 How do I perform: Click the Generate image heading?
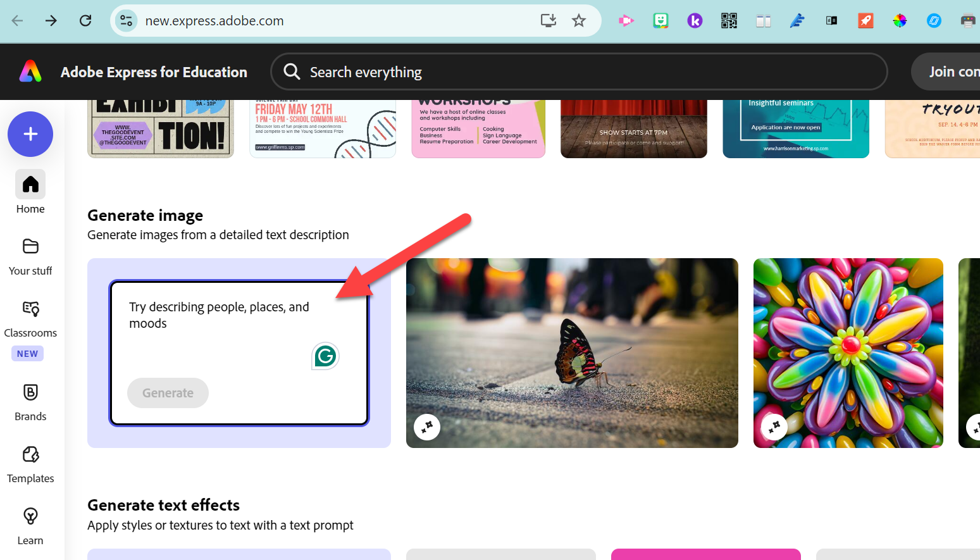click(x=145, y=215)
